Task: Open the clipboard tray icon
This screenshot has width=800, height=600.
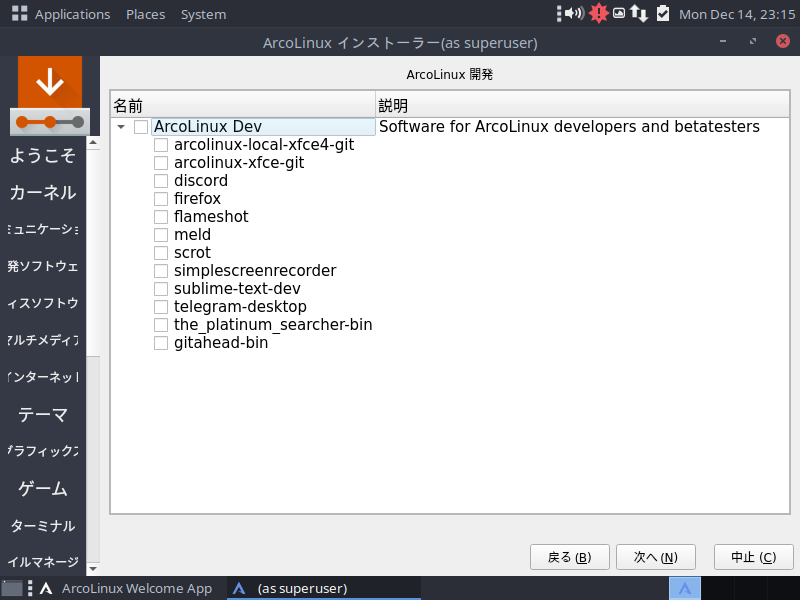Action: click(x=663, y=13)
